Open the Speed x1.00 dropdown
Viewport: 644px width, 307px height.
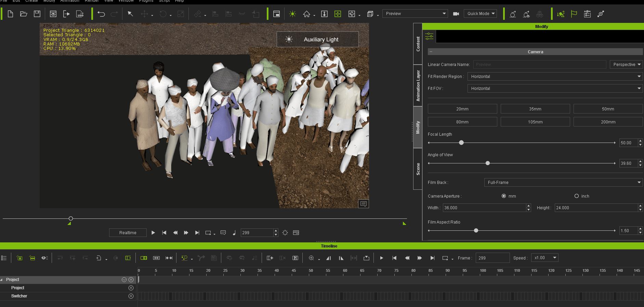pyautogui.click(x=545, y=258)
